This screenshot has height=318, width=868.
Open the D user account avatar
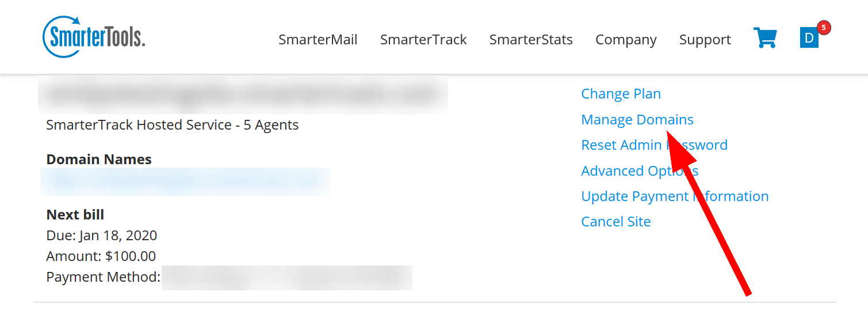[x=809, y=38]
